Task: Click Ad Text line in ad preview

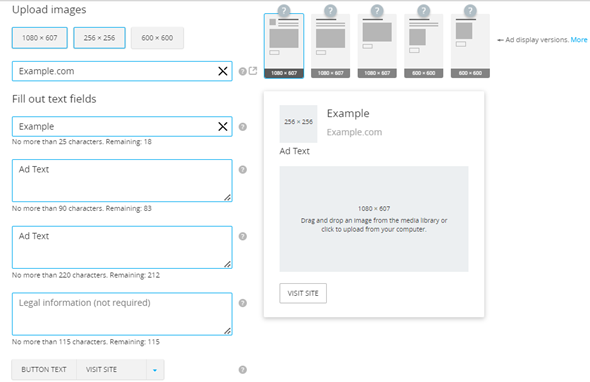Action: (x=294, y=151)
